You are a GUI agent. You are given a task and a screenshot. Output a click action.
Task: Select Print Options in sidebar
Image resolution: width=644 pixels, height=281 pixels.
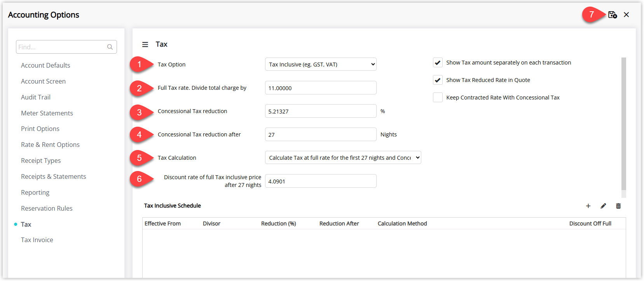pos(40,129)
